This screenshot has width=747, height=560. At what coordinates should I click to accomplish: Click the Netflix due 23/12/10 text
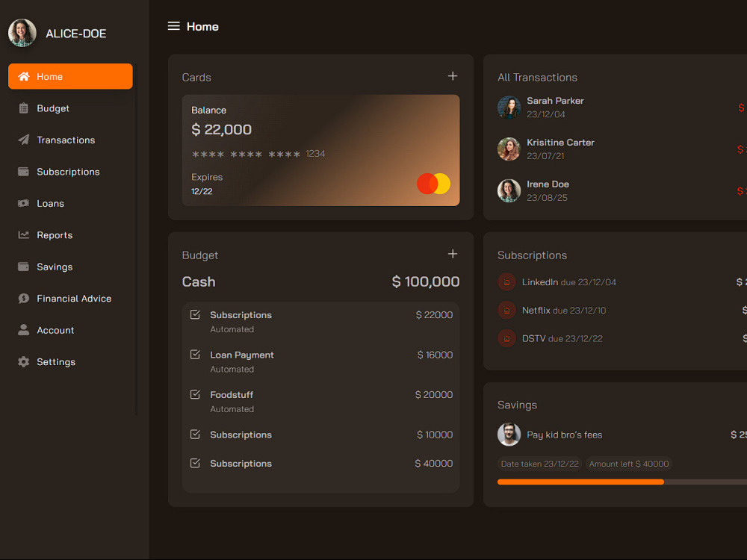pyautogui.click(x=564, y=311)
